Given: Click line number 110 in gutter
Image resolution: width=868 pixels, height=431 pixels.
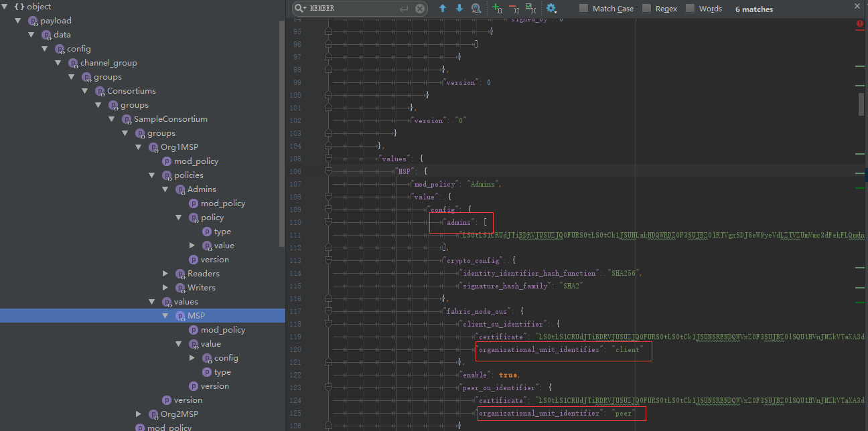Looking at the screenshot, I should click(295, 222).
